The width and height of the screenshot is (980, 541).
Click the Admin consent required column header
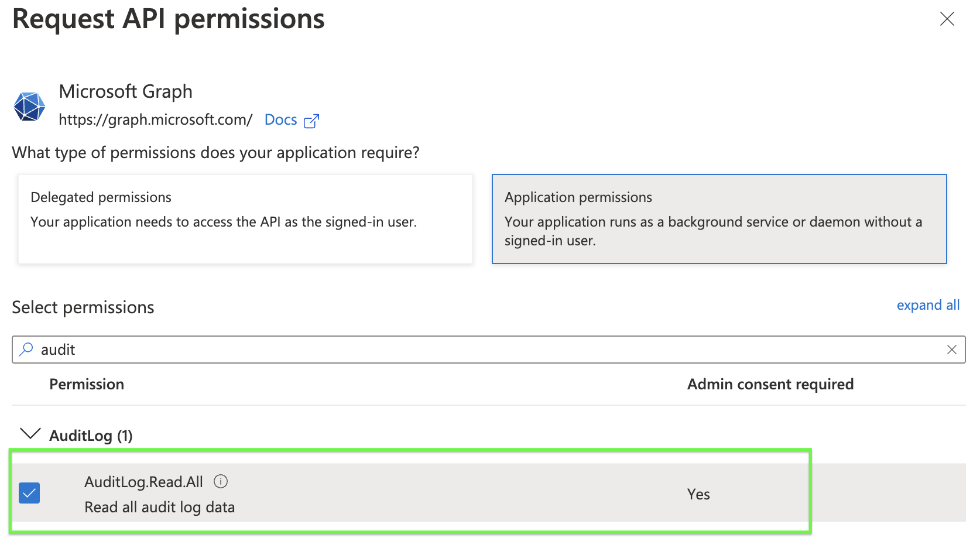pyautogui.click(x=770, y=384)
